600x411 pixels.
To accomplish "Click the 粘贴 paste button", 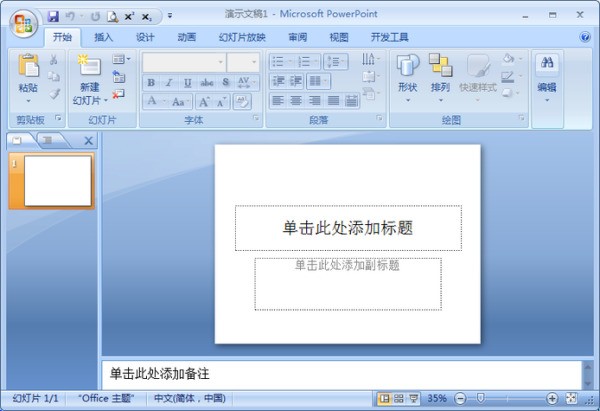I will pos(28,73).
